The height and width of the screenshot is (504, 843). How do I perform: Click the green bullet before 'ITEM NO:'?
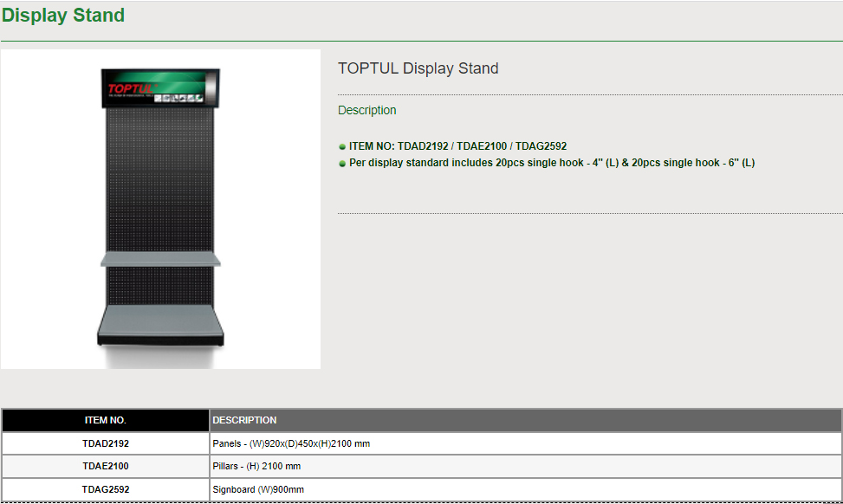(342, 146)
